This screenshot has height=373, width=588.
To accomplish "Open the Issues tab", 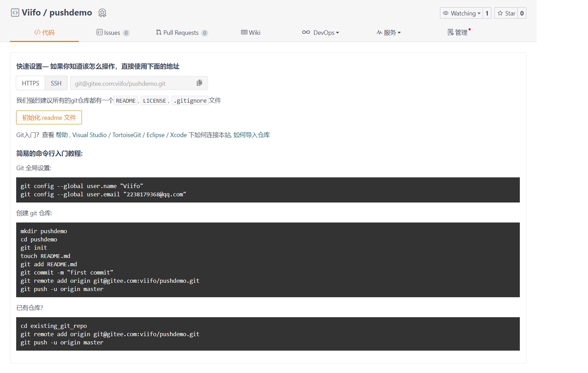I will coord(113,33).
